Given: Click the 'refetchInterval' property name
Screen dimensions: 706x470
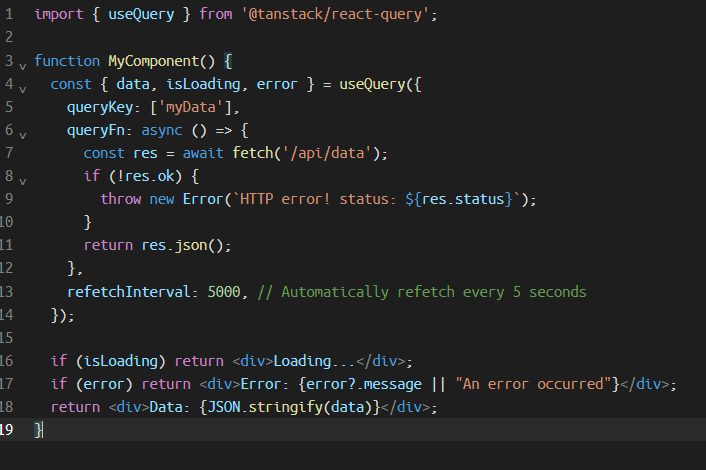Looking at the screenshot, I should pos(129,292).
